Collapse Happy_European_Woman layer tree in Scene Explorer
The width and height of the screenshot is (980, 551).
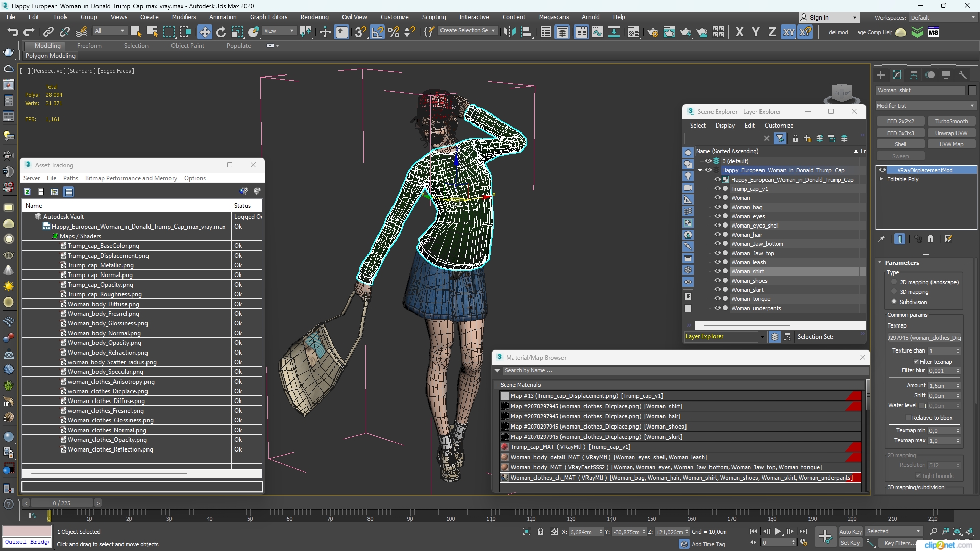coord(700,170)
